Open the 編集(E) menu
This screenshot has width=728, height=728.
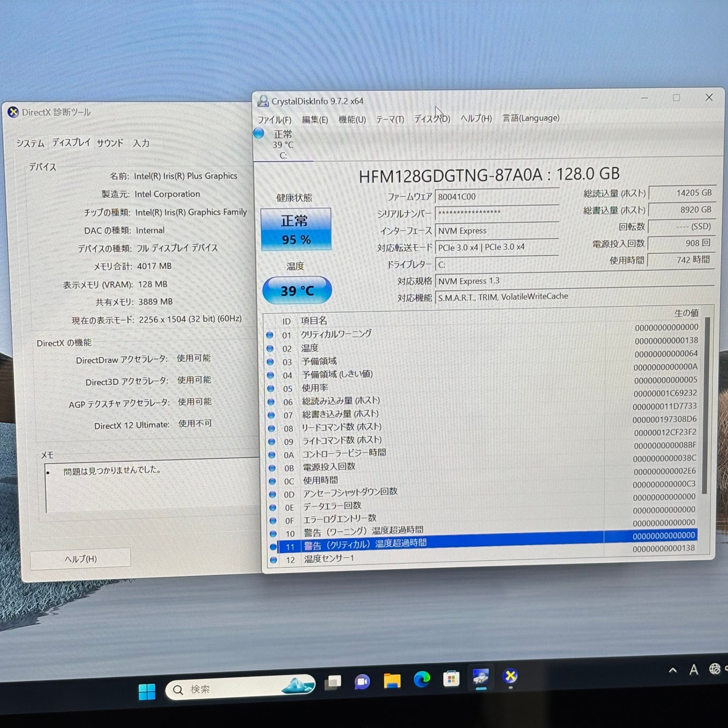314,119
